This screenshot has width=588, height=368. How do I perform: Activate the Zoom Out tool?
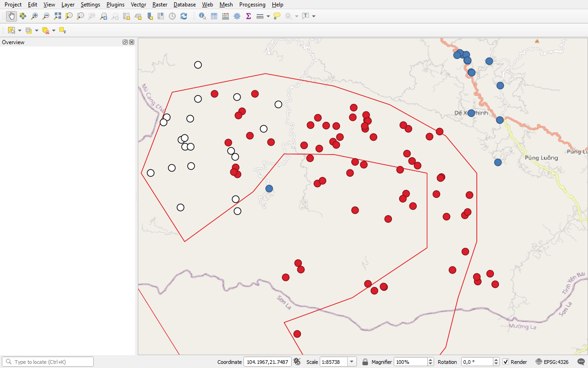pyautogui.click(x=46, y=16)
